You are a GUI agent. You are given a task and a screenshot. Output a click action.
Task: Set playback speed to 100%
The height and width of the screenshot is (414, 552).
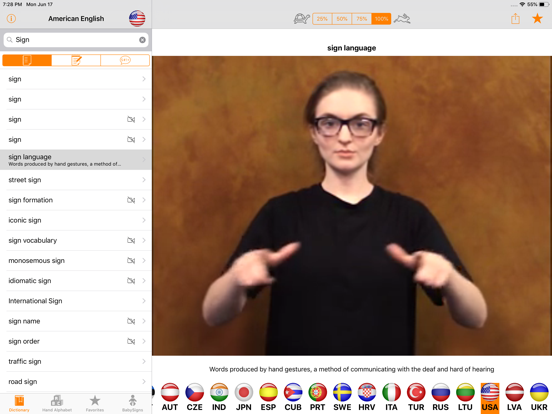[x=381, y=19]
